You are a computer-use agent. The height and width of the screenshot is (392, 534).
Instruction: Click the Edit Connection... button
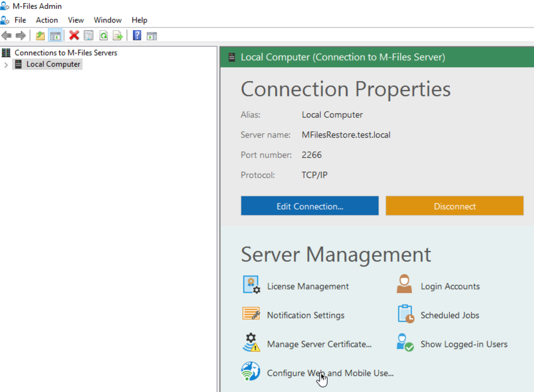click(x=310, y=206)
